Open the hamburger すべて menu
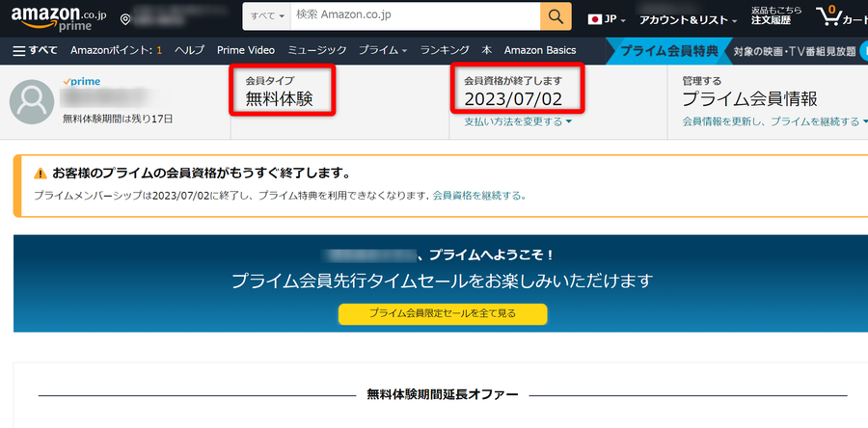This screenshot has width=868, height=428. click(x=35, y=50)
